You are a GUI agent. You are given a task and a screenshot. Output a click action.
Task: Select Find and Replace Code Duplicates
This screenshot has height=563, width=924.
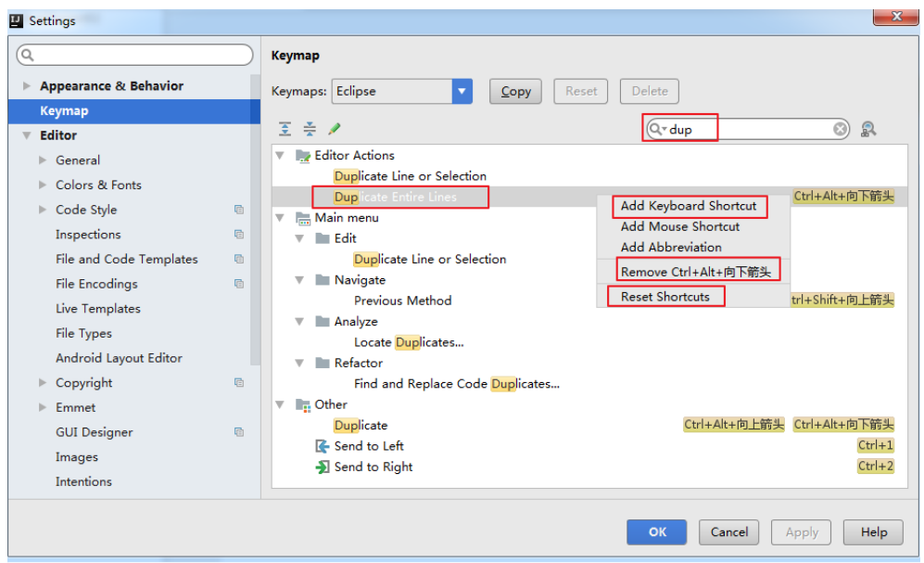tap(457, 384)
